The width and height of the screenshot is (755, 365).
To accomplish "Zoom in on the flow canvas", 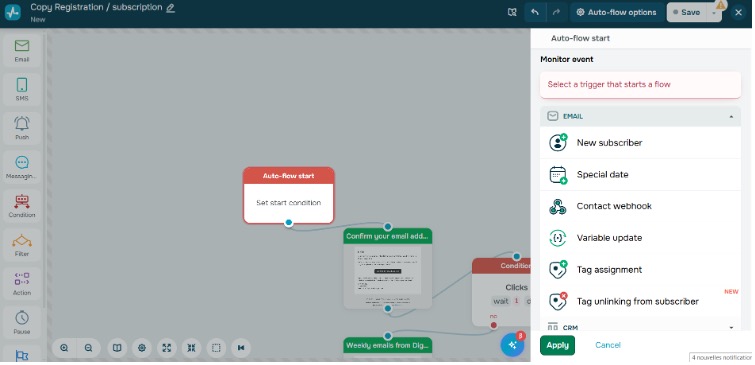I will [64, 348].
